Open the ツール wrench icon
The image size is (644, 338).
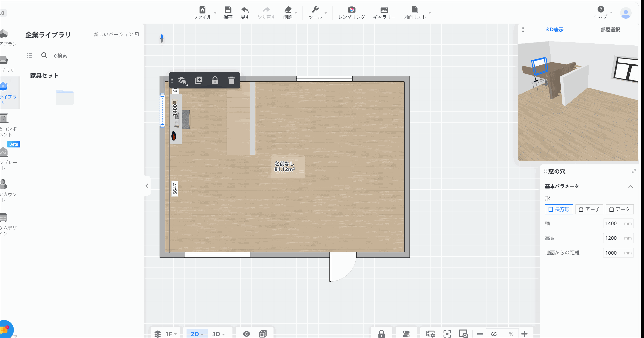[x=315, y=10]
